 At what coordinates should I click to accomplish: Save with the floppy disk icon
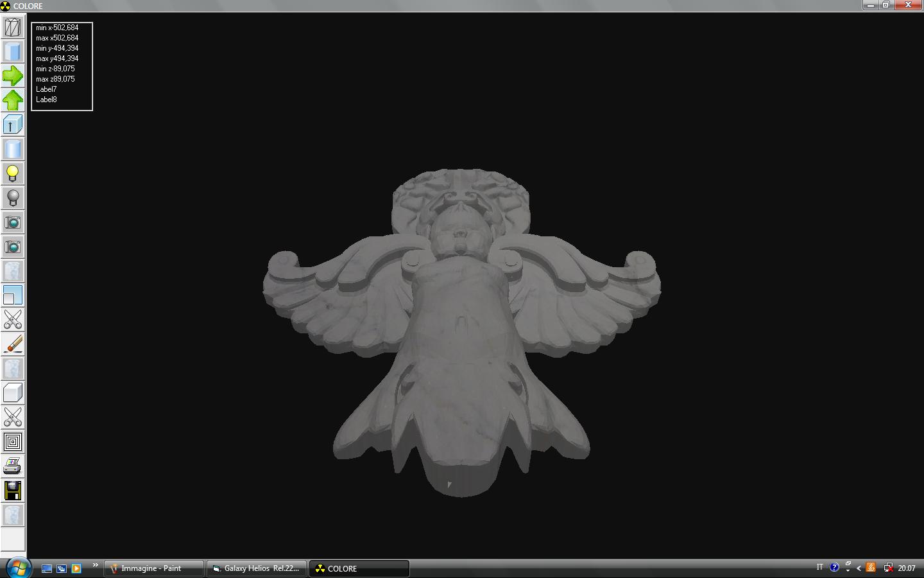(x=13, y=491)
